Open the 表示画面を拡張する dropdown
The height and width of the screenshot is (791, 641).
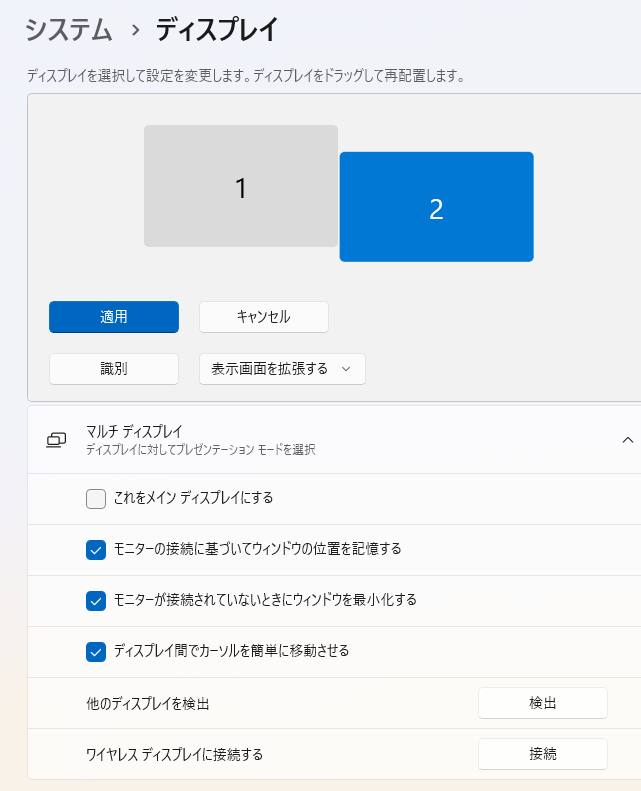coord(282,369)
